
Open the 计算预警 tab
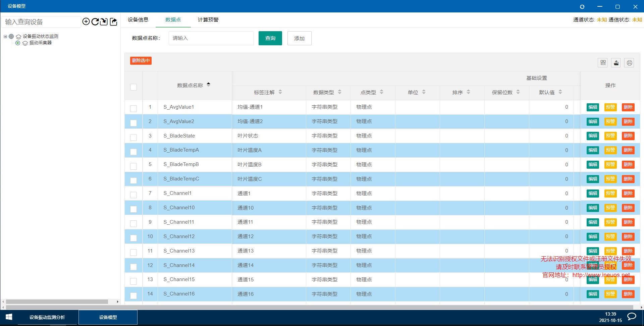click(208, 20)
